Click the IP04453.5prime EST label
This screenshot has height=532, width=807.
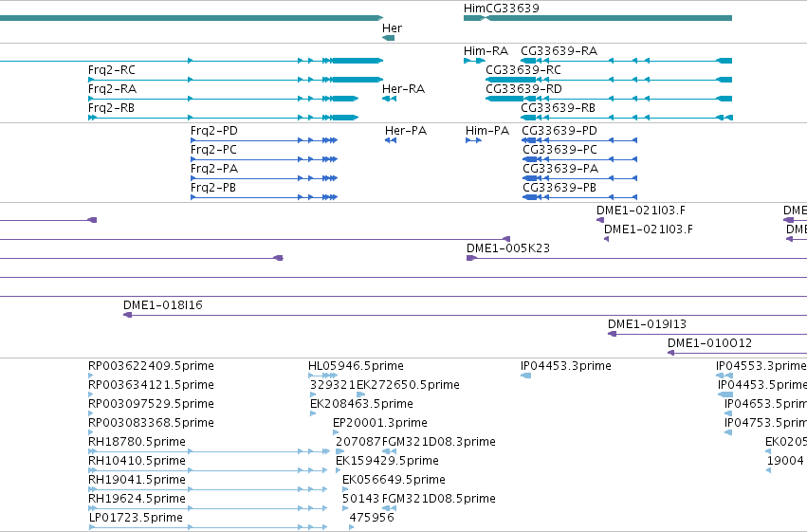click(x=762, y=385)
